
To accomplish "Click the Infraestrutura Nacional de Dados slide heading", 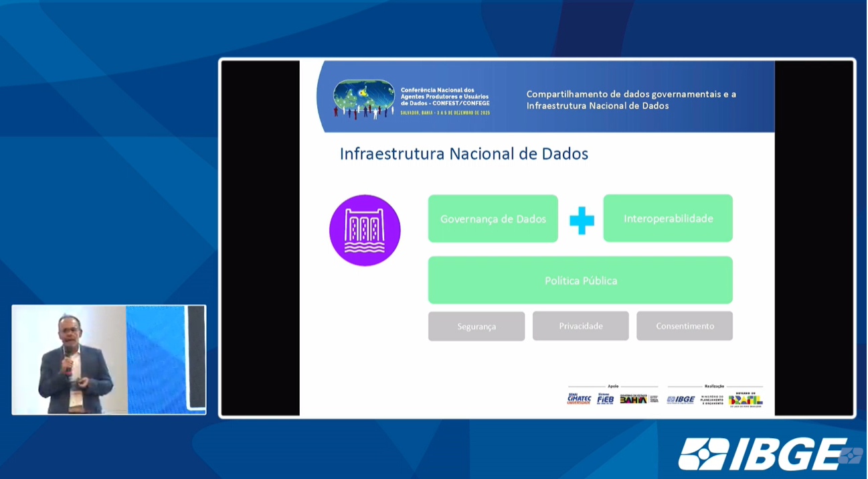I will 464,154.
